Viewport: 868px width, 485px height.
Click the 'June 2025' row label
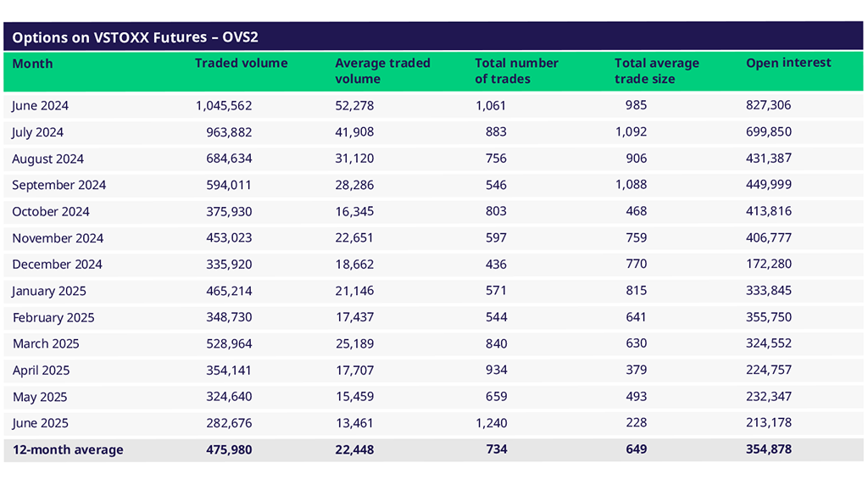(x=40, y=423)
